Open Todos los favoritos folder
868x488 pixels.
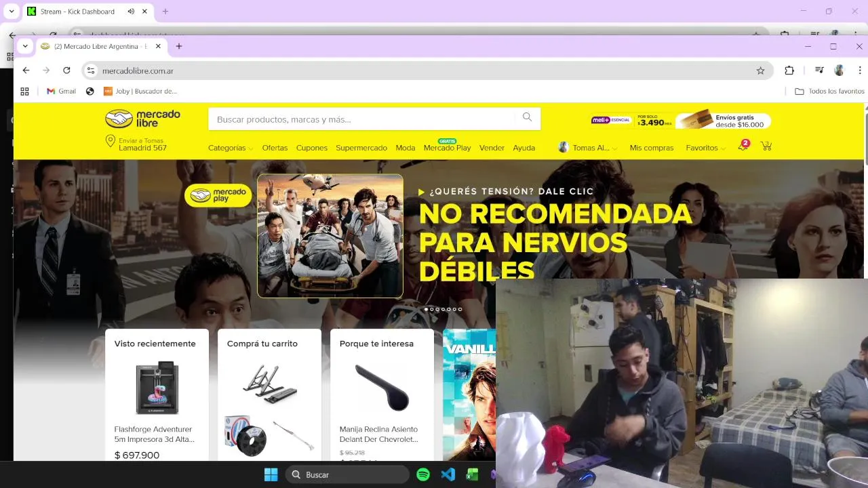pyautogui.click(x=829, y=91)
